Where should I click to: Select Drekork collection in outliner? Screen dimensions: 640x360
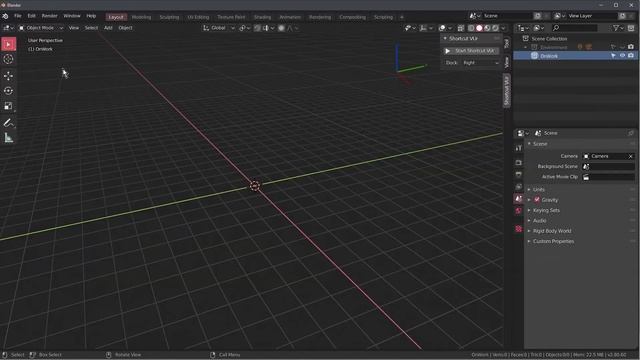tap(549, 56)
